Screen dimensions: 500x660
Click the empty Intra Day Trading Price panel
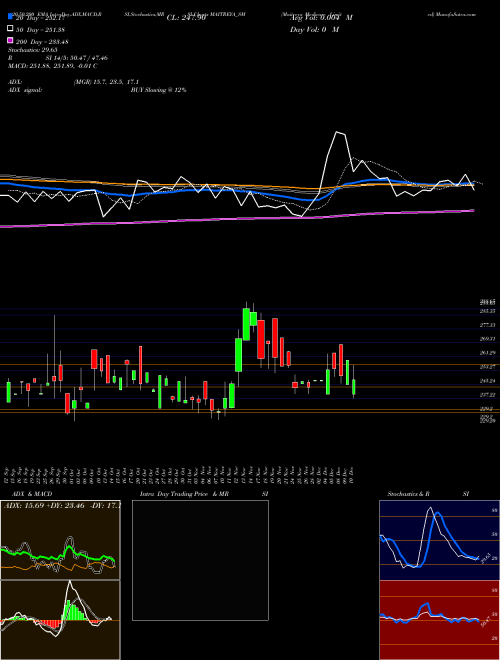(200, 560)
